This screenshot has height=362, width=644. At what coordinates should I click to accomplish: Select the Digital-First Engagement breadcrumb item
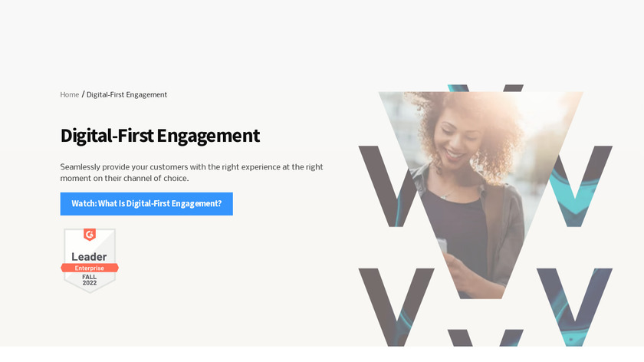127,94
